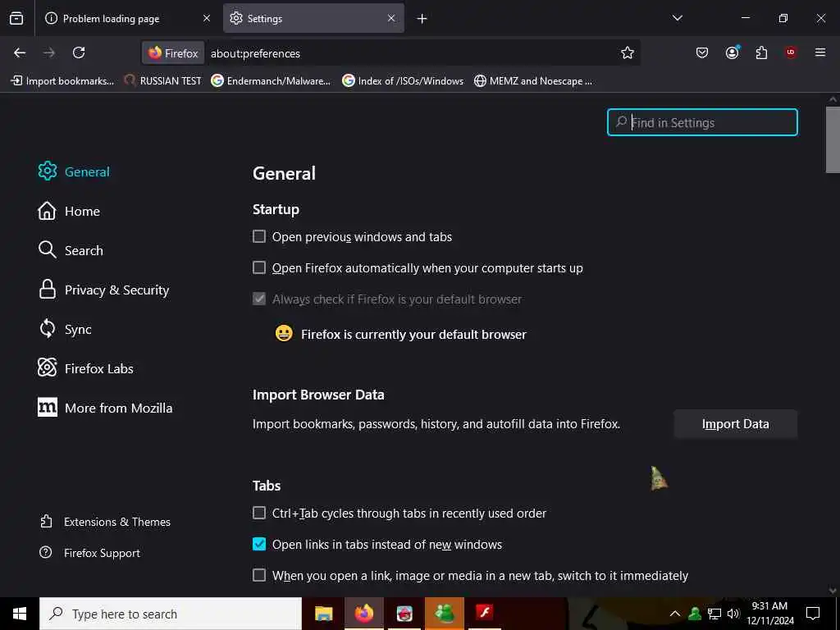
Task: Open Firefox Labs settings
Action: coord(85,368)
